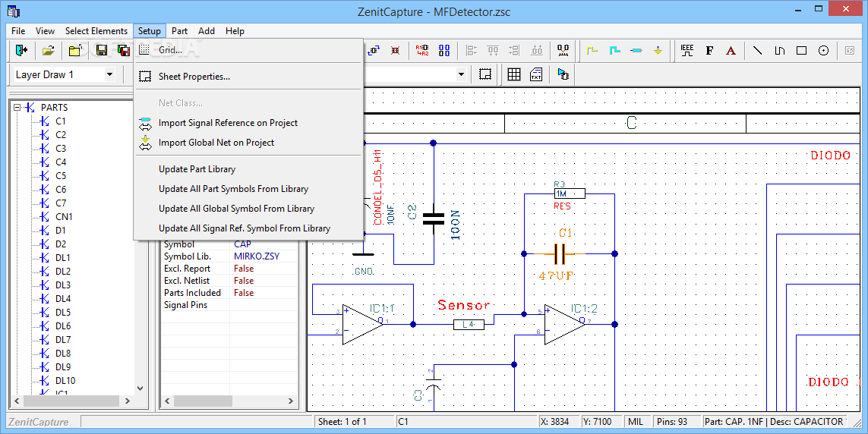868x434 pixels.
Task: Choose Sheet Properties... menu entry
Action: point(248,77)
